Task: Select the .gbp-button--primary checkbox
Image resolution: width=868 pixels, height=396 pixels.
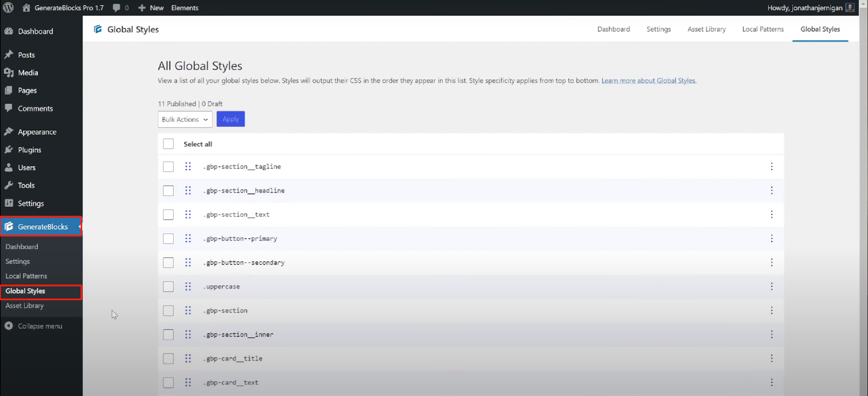Action: pos(168,238)
